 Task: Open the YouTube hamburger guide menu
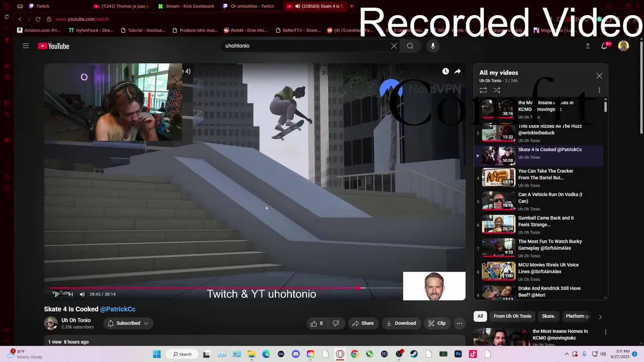(26, 46)
